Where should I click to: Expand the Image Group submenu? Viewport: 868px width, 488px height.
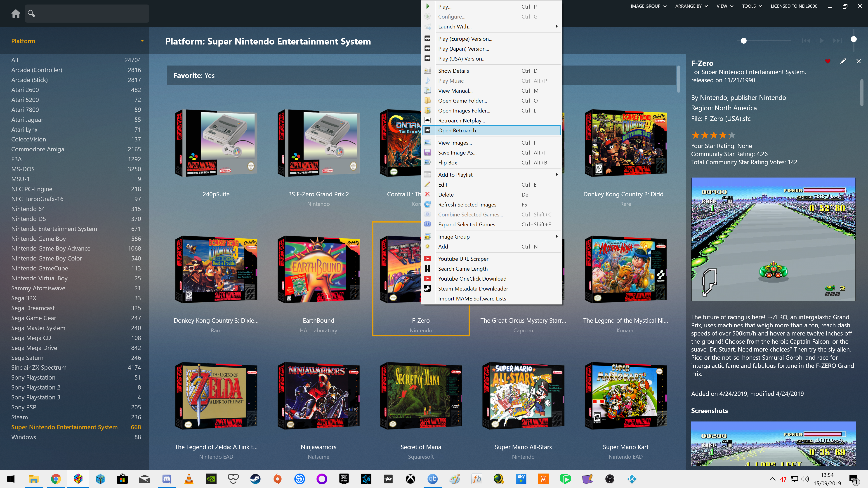pos(491,236)
